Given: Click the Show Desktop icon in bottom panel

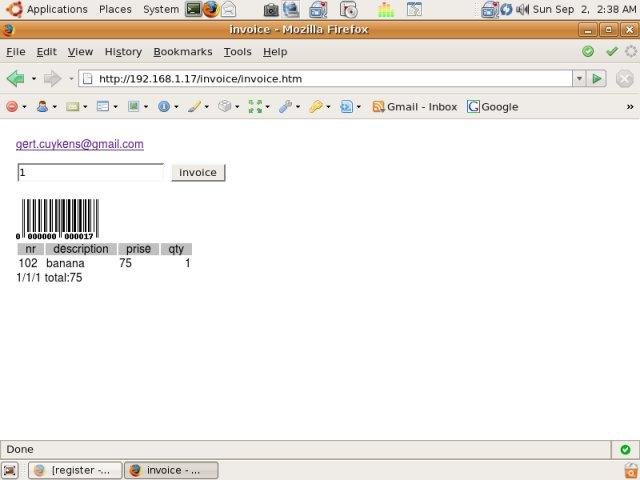Looking at the screenshot, I should (10, 470).
